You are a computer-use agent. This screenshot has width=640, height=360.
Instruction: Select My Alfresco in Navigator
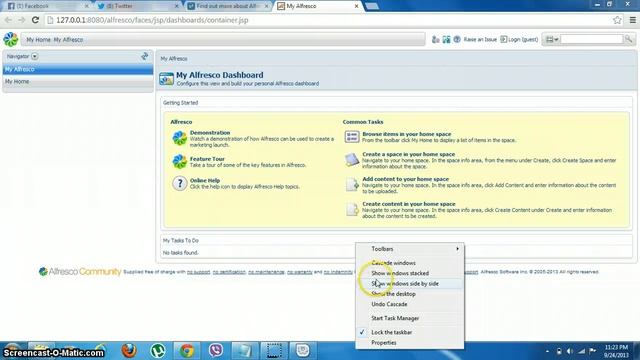pyautogui.click(x=78, y=69)
